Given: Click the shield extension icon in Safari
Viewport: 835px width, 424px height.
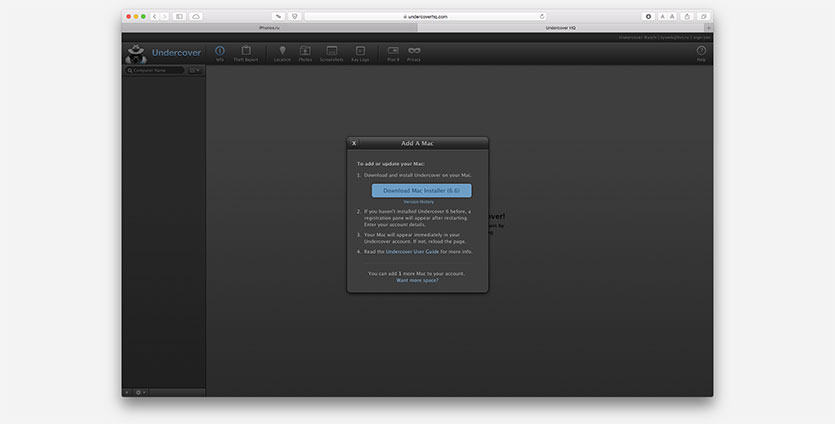Looking at the screenshot, I should (294, 17).
